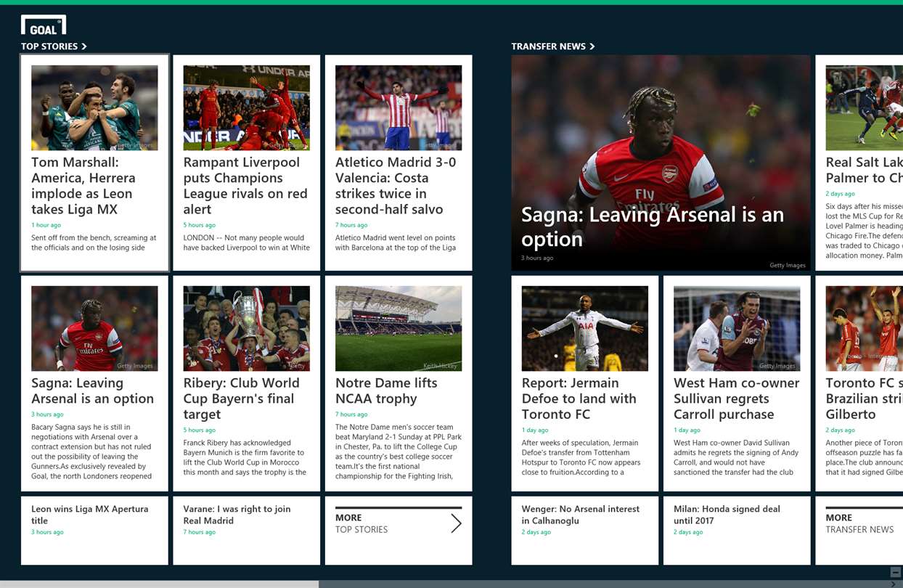Open the Sagna Leaving Arsenal featured image
This screenshot has width=903, height=588.
pos(661,163)
